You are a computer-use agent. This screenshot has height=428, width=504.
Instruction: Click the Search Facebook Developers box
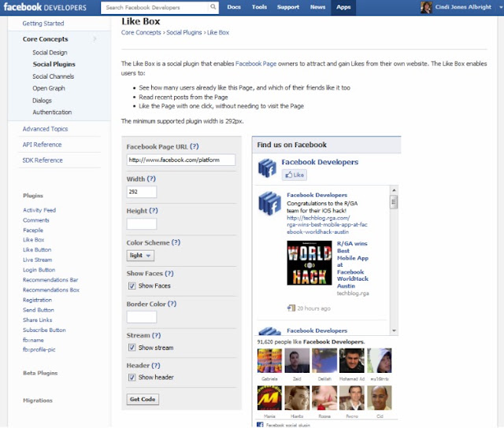(x=156, y=7)
